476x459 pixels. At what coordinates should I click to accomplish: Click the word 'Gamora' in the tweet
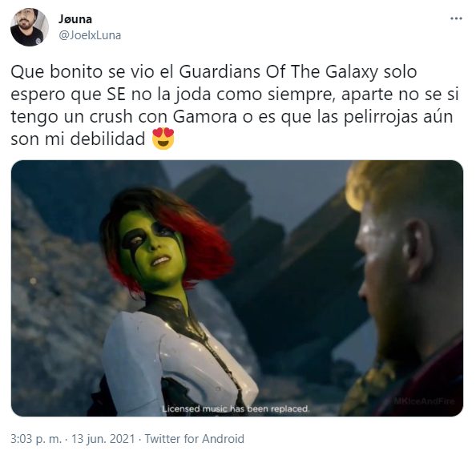pos(205,117)
